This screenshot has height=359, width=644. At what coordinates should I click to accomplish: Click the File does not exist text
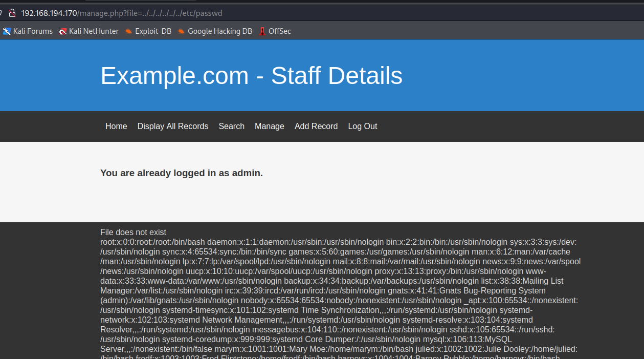coord(133,232)
